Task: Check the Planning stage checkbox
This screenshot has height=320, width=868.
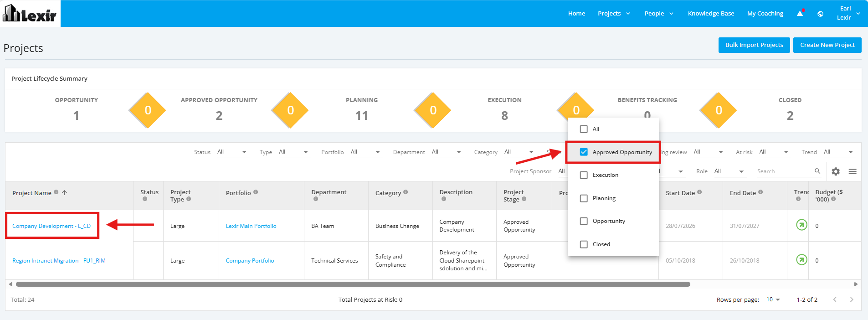Action: tap(584, 198)
